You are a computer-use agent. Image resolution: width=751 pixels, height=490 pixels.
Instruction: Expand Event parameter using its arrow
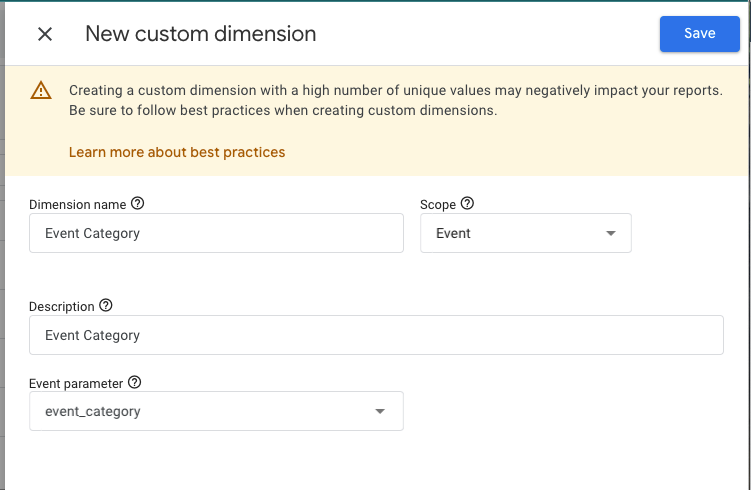(x=380, y=411)
